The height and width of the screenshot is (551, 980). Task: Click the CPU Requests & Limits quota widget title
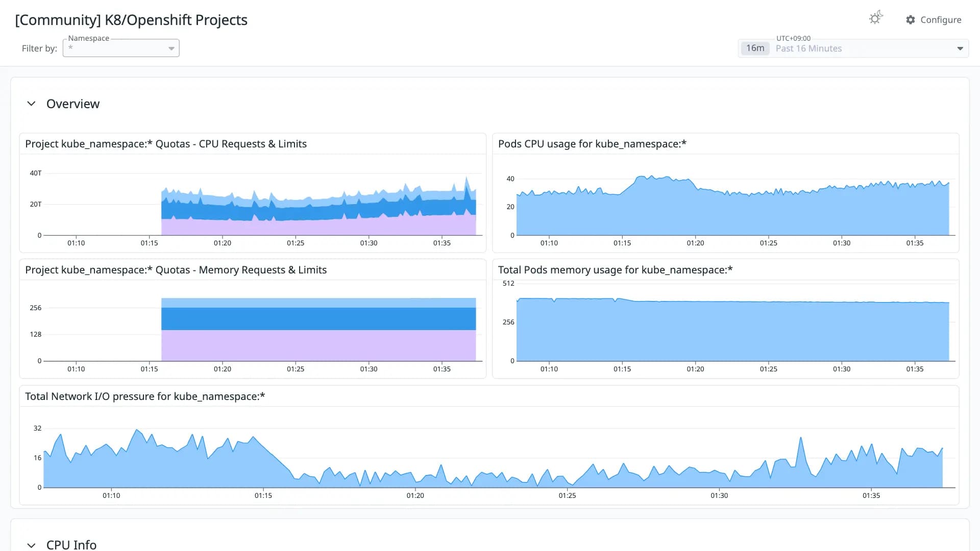pyautogui.click(x=166, y=144)
